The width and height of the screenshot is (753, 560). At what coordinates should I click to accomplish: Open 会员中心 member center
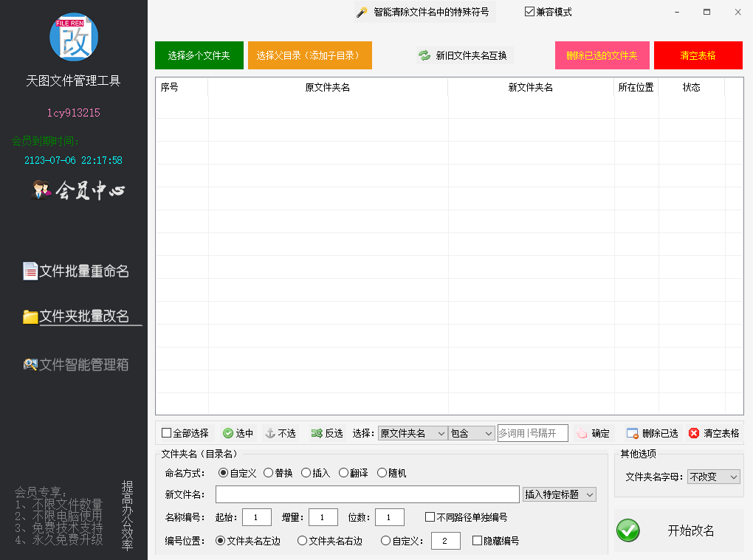coord(78,191)
